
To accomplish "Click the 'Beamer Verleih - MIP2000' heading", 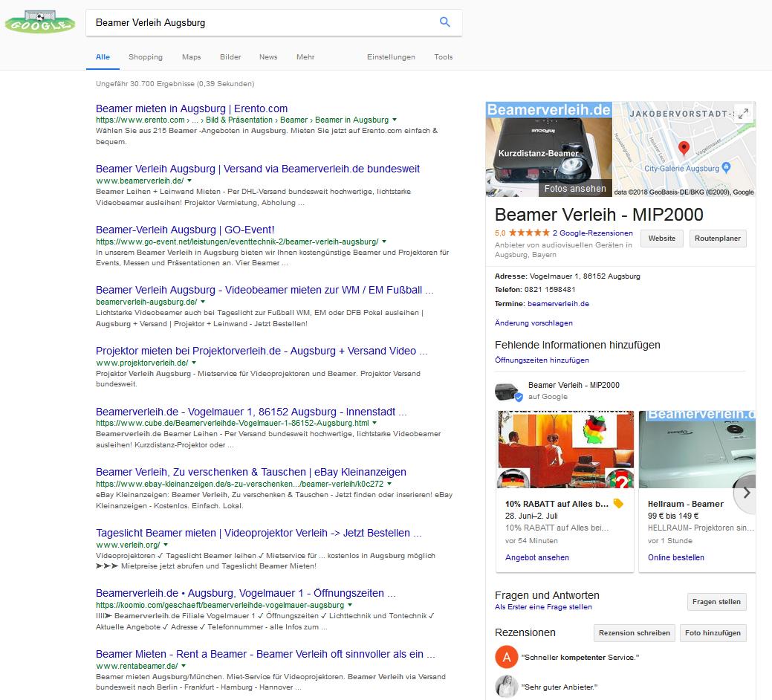I will 599,215.
